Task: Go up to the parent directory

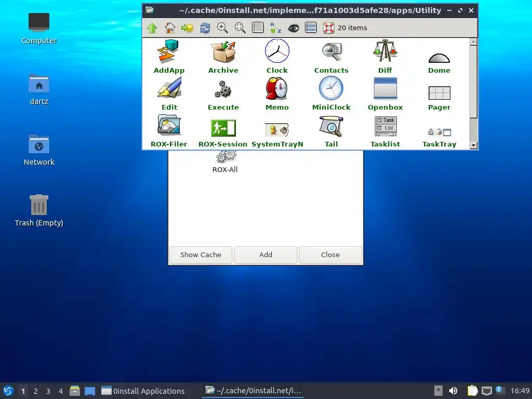Action: (x=152, y=28)
